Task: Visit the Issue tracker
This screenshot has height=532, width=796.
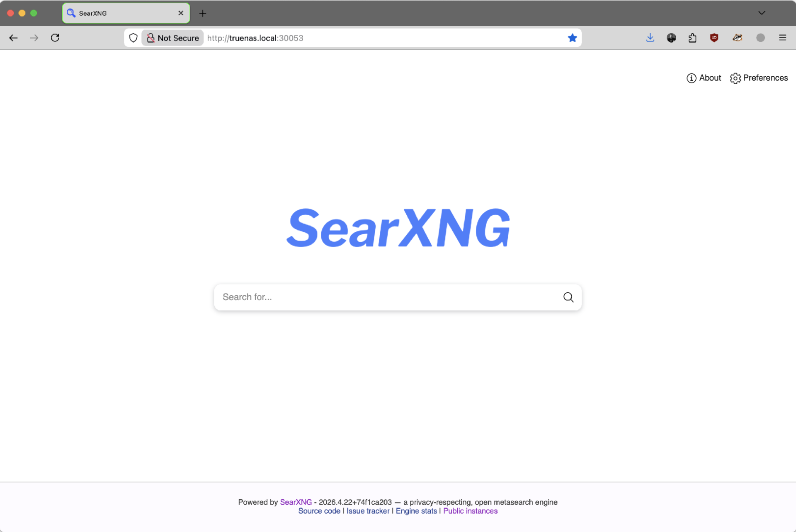Action: [x=367, y=511]
